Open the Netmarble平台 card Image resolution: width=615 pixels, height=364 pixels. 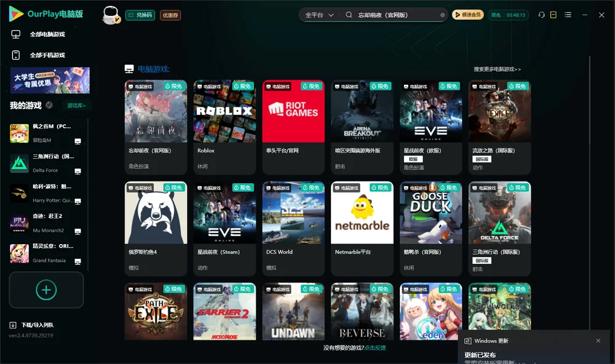tap(362, 229)
